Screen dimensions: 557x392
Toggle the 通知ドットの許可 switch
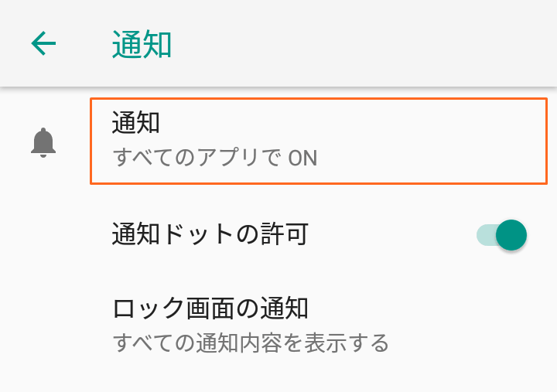501,235
